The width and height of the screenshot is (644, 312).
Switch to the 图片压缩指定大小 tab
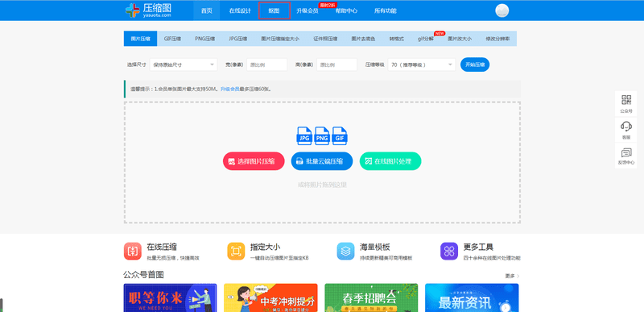tap(280, 38)
